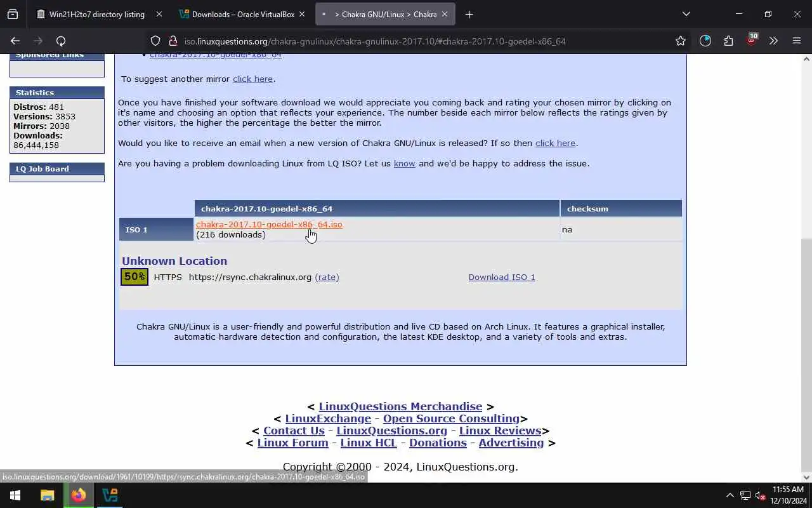
Task: Click the URL address bar field
Action: [419, 41]
